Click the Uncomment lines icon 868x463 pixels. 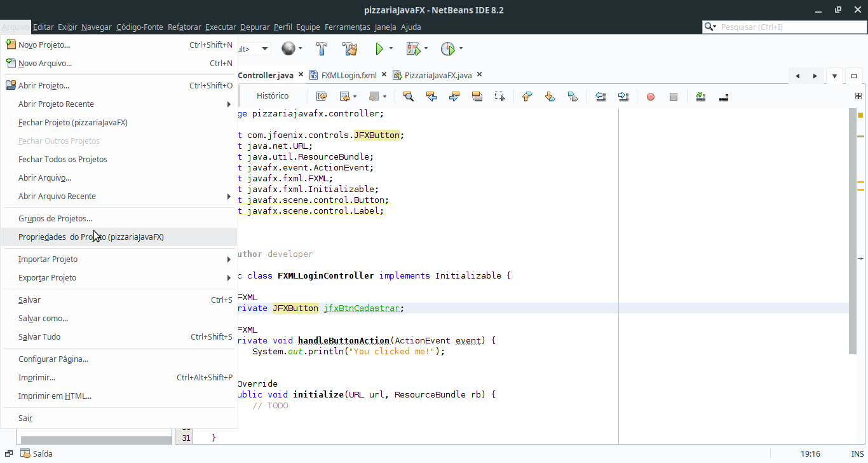723,97
